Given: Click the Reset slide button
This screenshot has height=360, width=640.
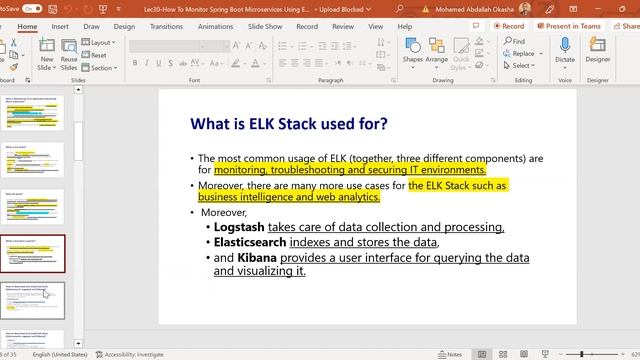Looking at the screenshot, I should click(x=94, y=55).
